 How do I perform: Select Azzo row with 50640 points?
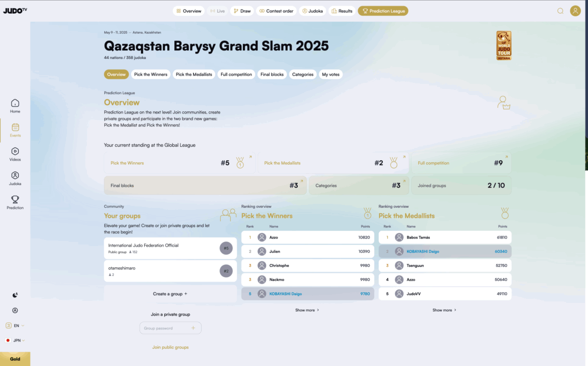(445, 280)
